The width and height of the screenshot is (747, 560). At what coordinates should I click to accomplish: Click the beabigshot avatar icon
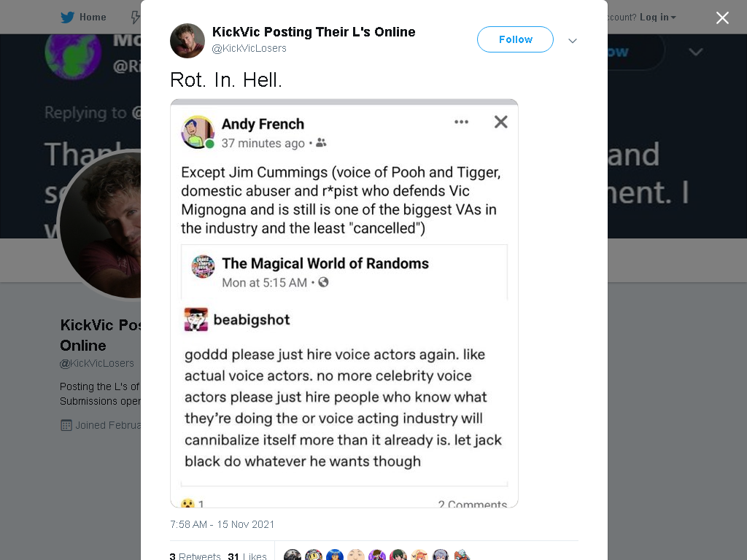point(196,319)
